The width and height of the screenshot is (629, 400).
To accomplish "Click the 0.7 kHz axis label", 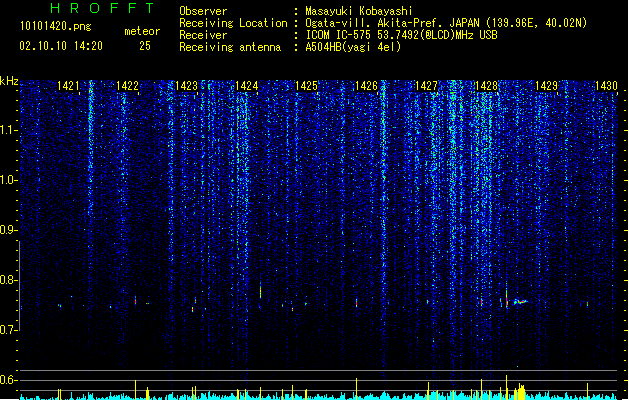I will 8,330.
